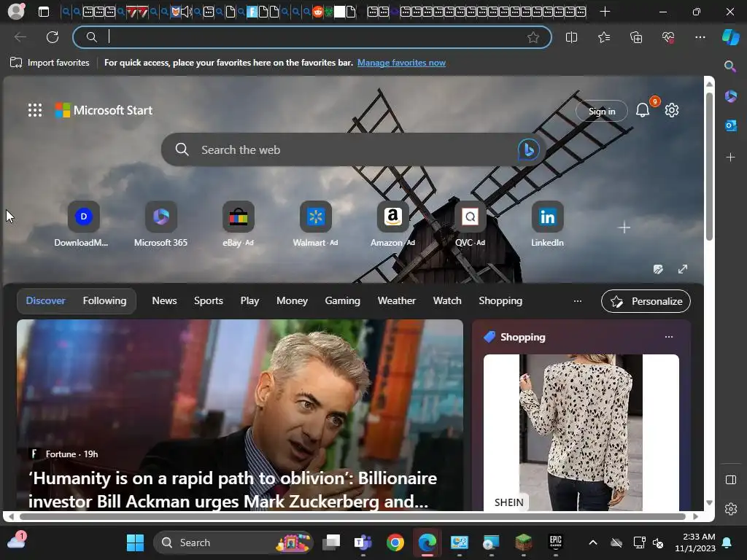The image size is (747, 560).
Task: Open the Gaming tab
Action: (x=343, y=300)
